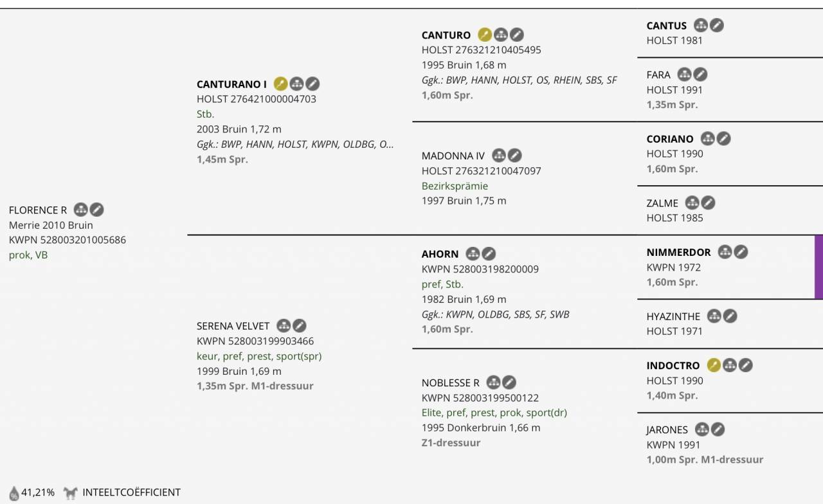This screenshot has width=823, height=504.
Task: Click the gold icon next to CANTURANO I
Action: coord(280,84)
